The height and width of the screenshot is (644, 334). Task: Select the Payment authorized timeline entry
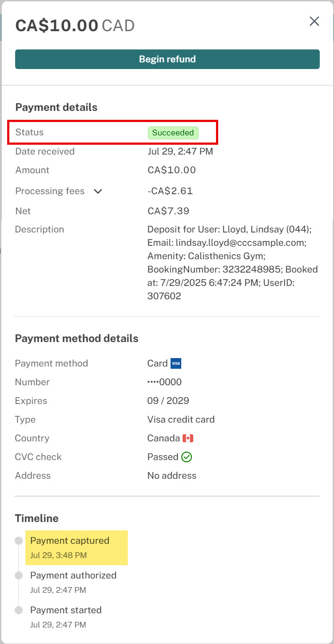(73, 582)
